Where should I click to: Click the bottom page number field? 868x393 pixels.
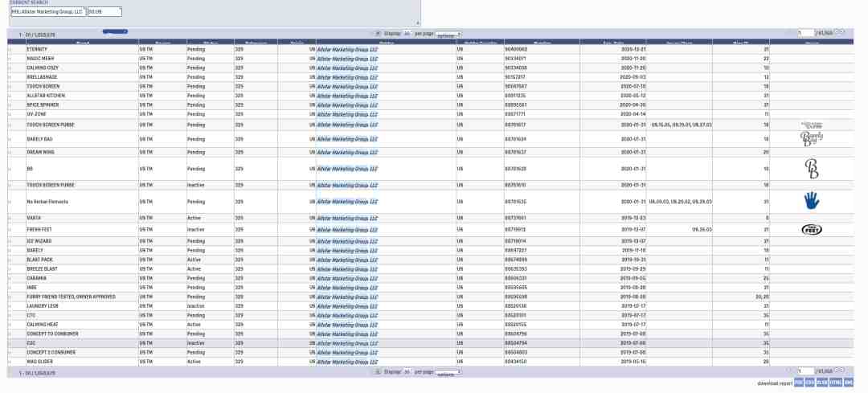coord(806,371)
